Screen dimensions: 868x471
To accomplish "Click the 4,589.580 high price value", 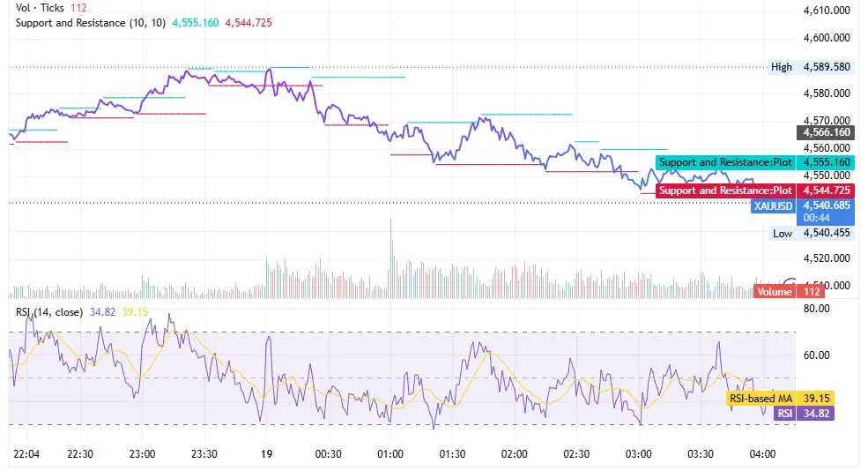I will point(827,67).
